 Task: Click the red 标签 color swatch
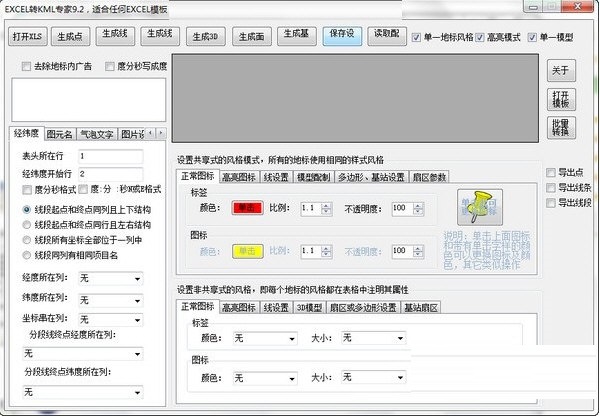point(247,208)
